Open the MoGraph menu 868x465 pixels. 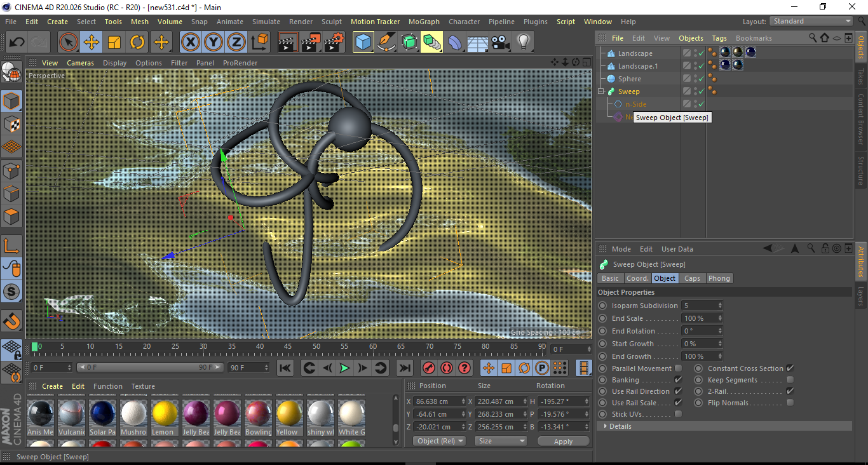[424, 22]
